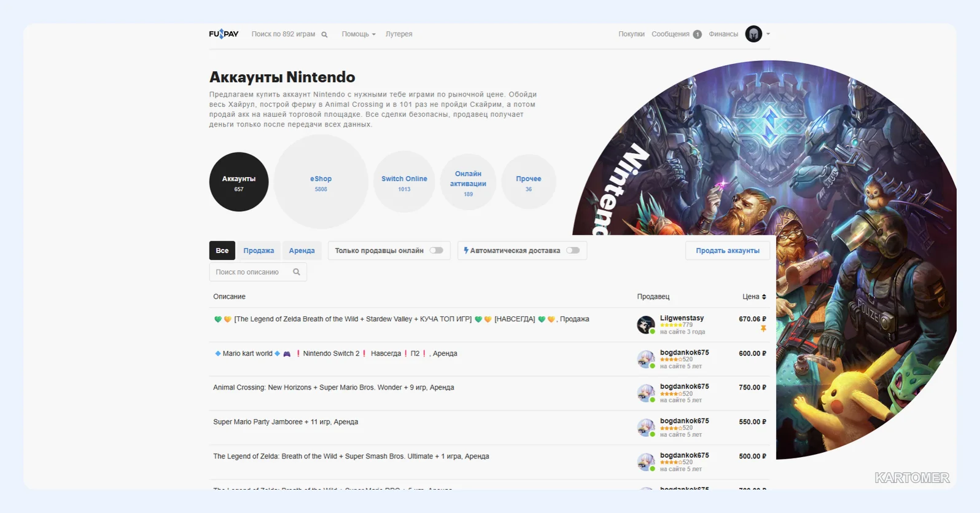Go to 'Покупки' in the header
The image size is (980, 513).
point(631,34)
